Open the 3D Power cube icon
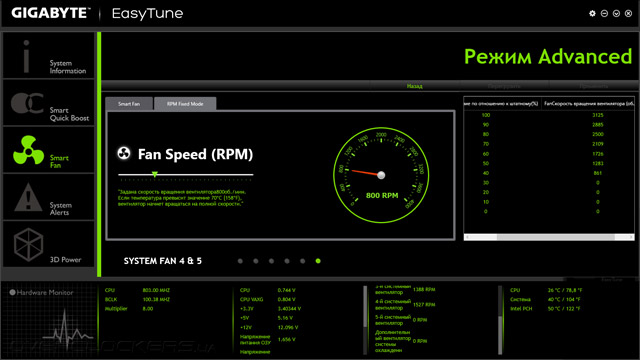The height and width of the screenshot is (360, 640). (x=28, y=244)
